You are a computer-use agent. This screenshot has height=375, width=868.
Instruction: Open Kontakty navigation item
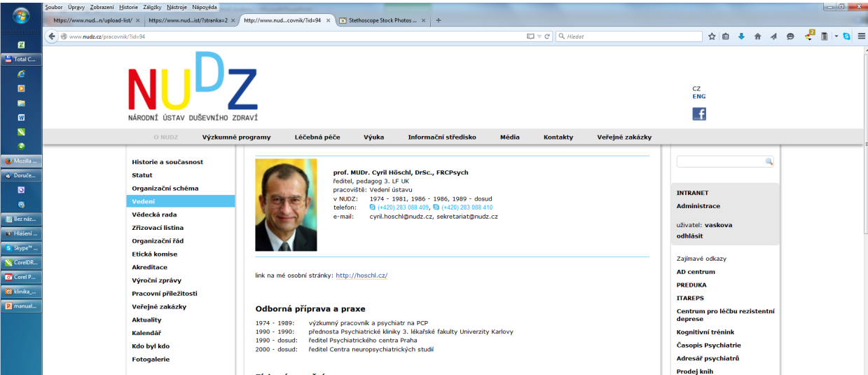(x=558, y=137)
